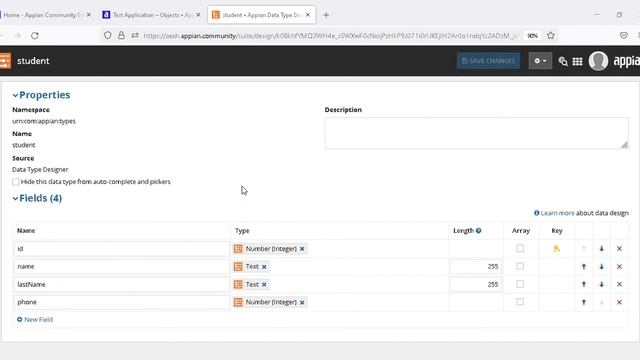The height and width of the screenshot is (360, 640).
Task: Open the settings gear dropdown menu
Action: coord(540,61)
